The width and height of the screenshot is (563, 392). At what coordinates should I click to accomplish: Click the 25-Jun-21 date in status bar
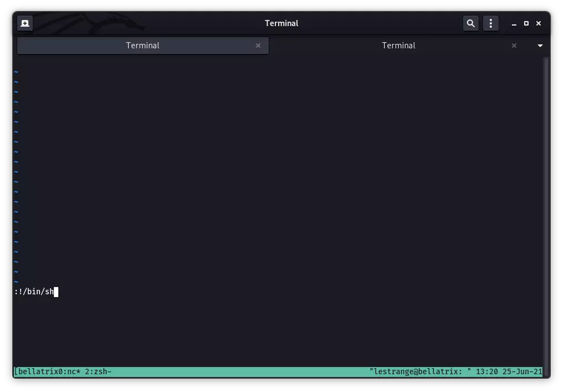coord(522,371)
